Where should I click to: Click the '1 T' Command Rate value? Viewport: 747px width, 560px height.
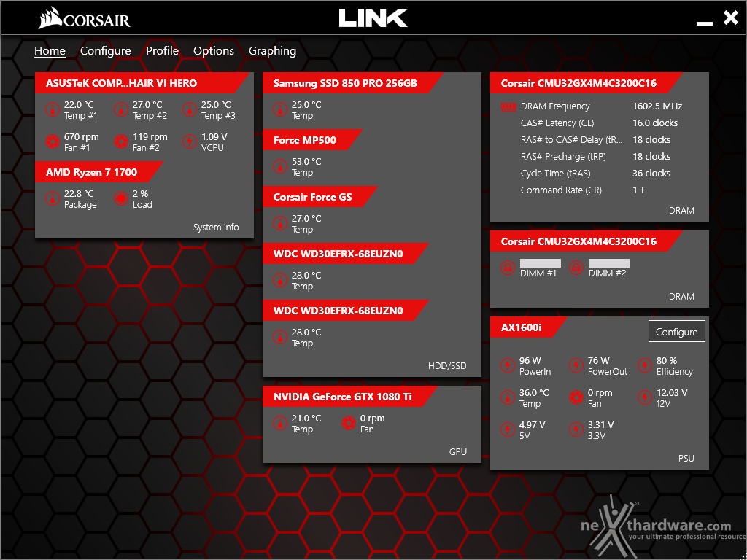click(639, 190)
